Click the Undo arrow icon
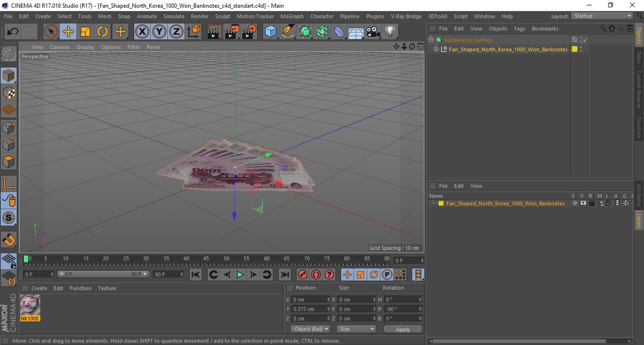This screenshot has width=644, height=345. 13,32
